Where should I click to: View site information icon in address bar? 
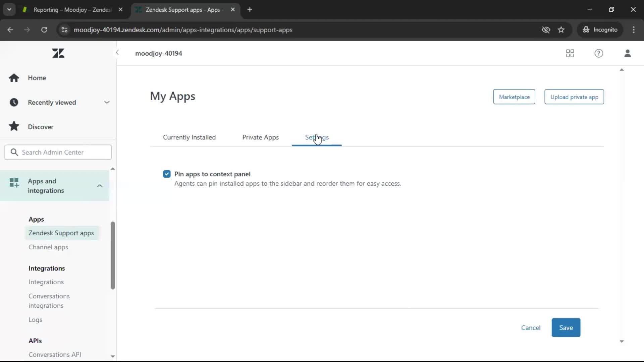[x=64, y=30]
